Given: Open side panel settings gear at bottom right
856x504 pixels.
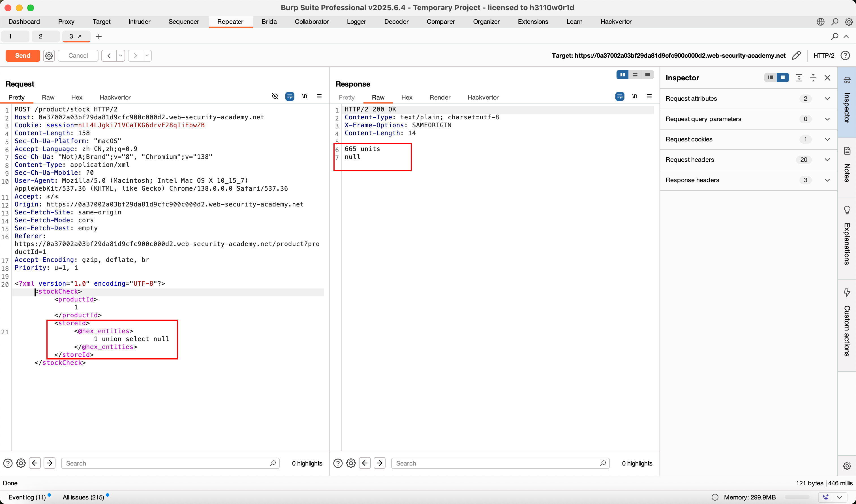Looking at the screenshot, I should tap(847, 466).
